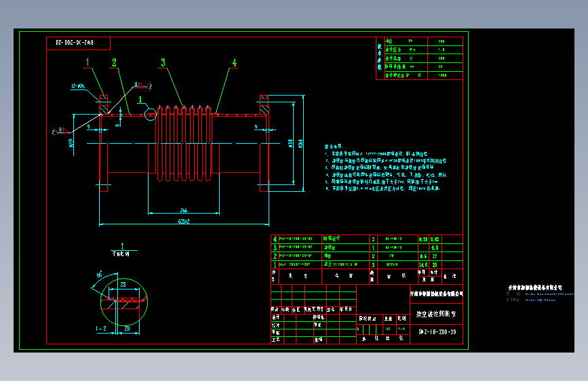
Task: Click the design temperature value in parameter table
Action: tap(442, 58)
